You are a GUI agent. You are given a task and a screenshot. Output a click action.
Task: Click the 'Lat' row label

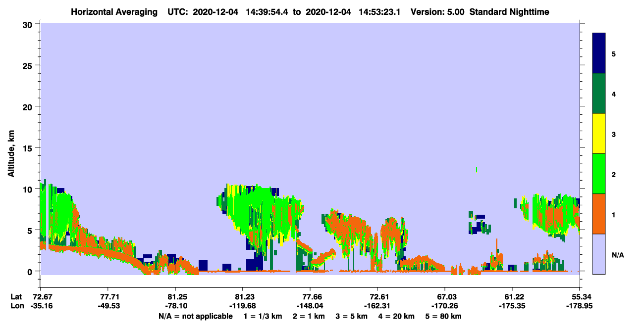(16, 297)
